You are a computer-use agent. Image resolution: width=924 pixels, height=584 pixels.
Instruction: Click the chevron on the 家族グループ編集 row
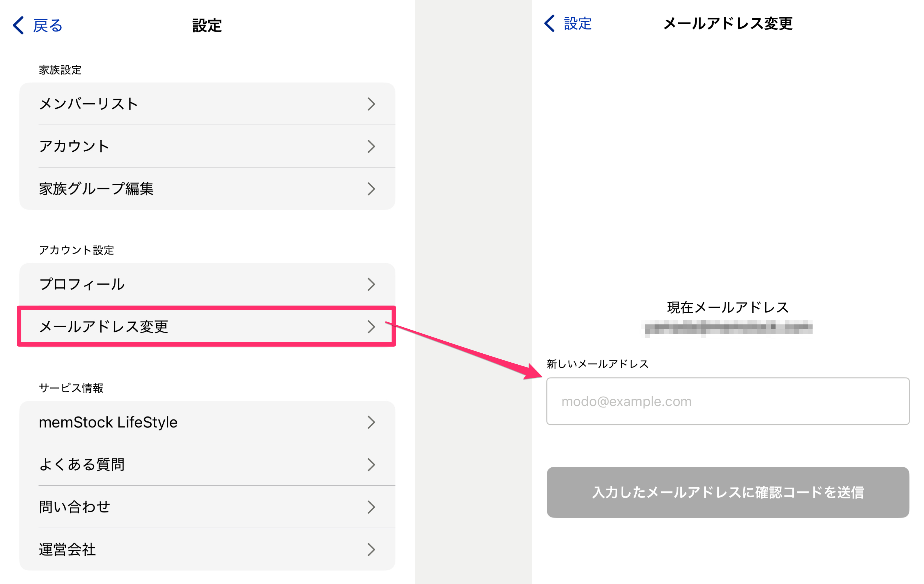pos(371,189)
